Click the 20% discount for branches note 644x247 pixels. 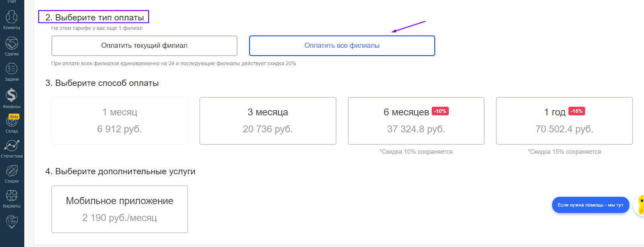[x=173, y=64]
